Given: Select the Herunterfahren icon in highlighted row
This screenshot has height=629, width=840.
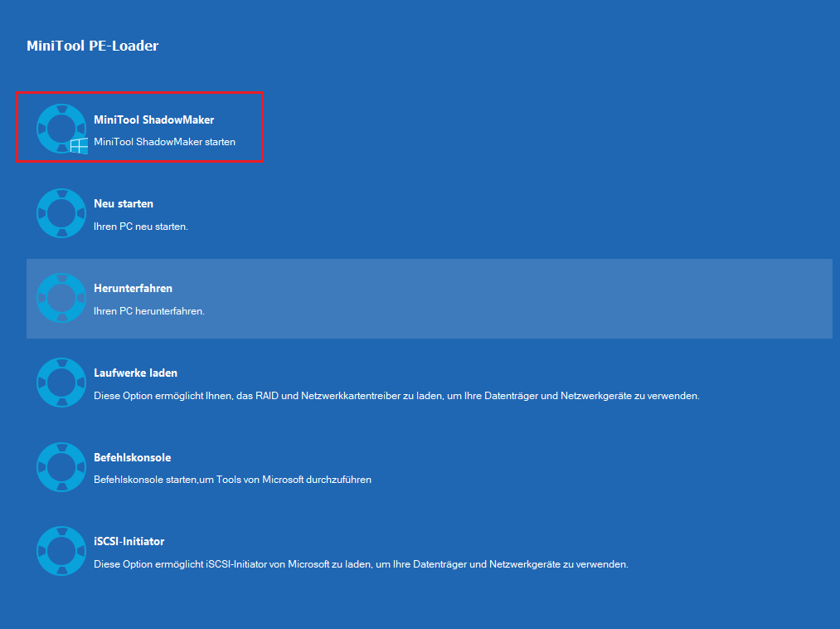Looking at the screenshot, I should pyautogui.click(x=61, y=298).
